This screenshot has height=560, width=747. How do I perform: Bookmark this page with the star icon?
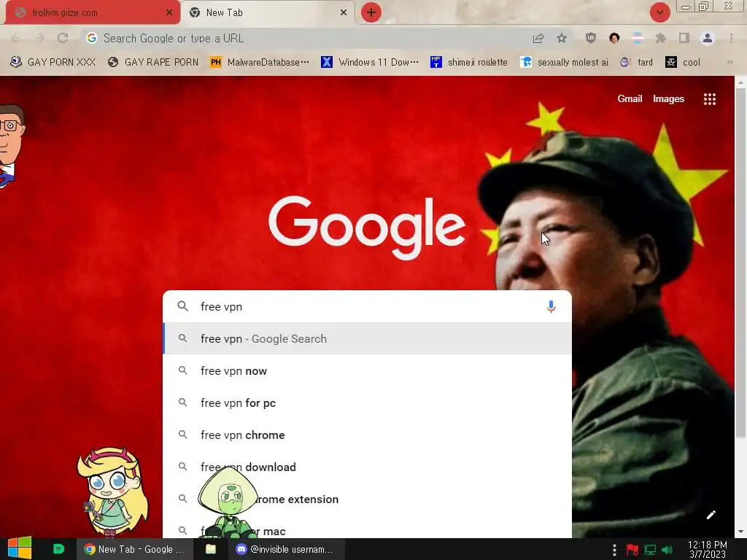coord(562,38)
